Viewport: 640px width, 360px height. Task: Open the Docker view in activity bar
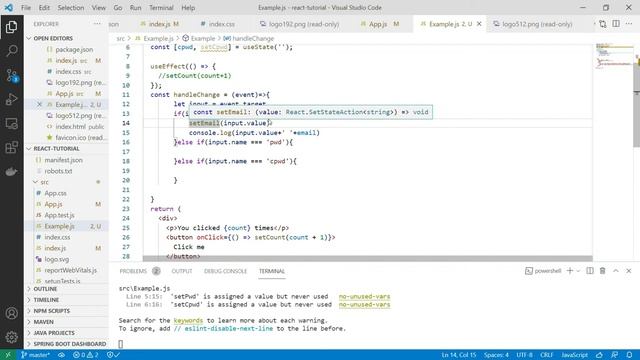coord(11,171)
